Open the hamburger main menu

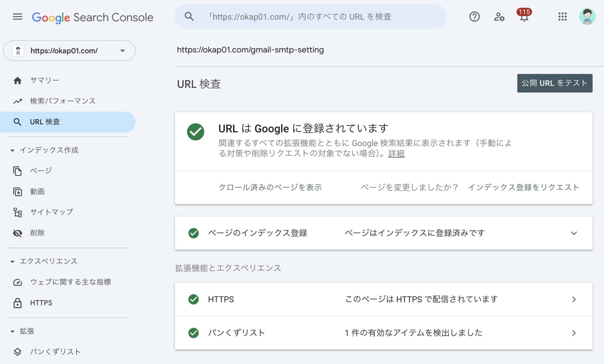(x=18, y=17)
